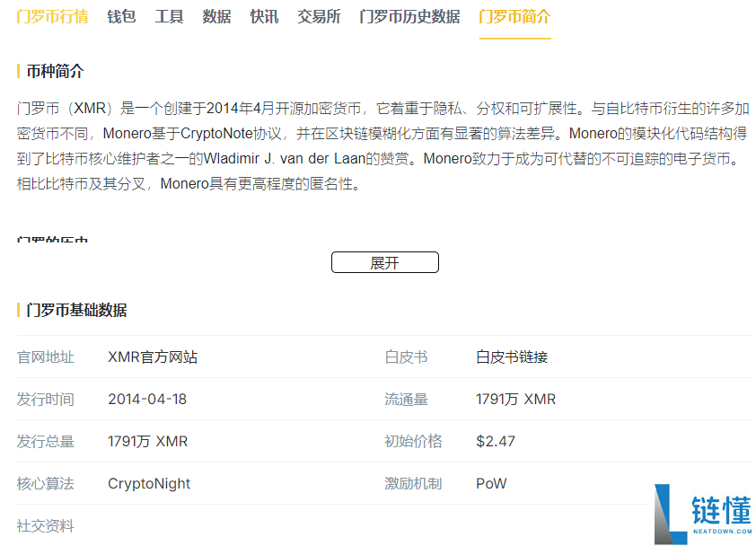Click the 发行时间 label

(x=45, y=399)
